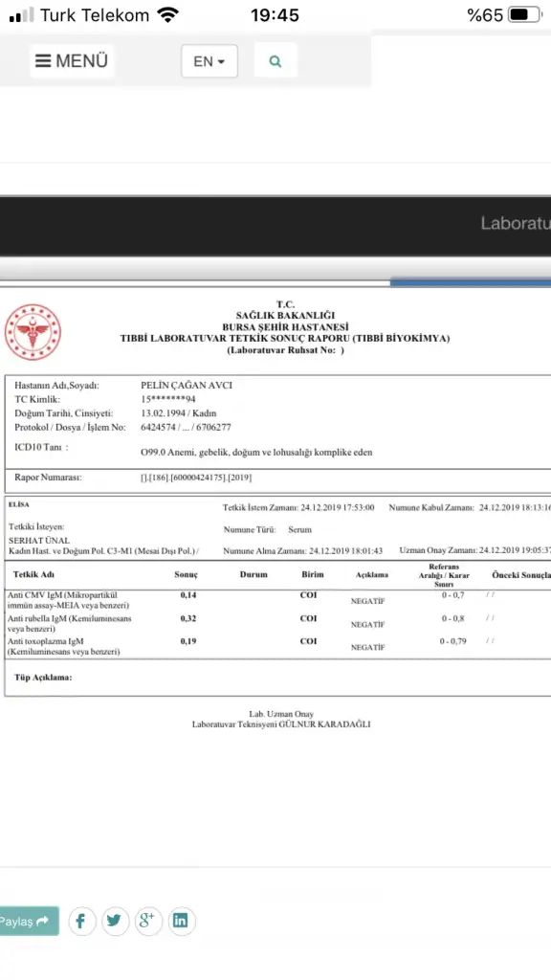Tap the battery indicator in status bar

[x=524, y=15]
